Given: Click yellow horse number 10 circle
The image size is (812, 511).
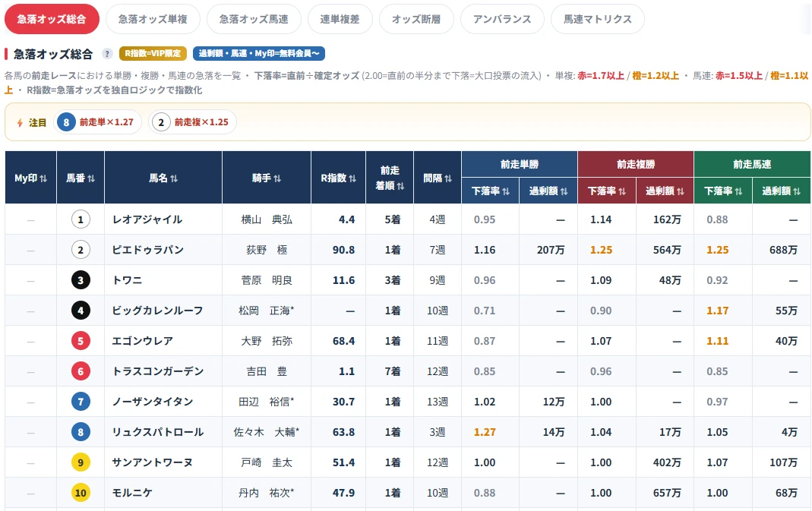Looking at the screenshot, I should [81, 493].
